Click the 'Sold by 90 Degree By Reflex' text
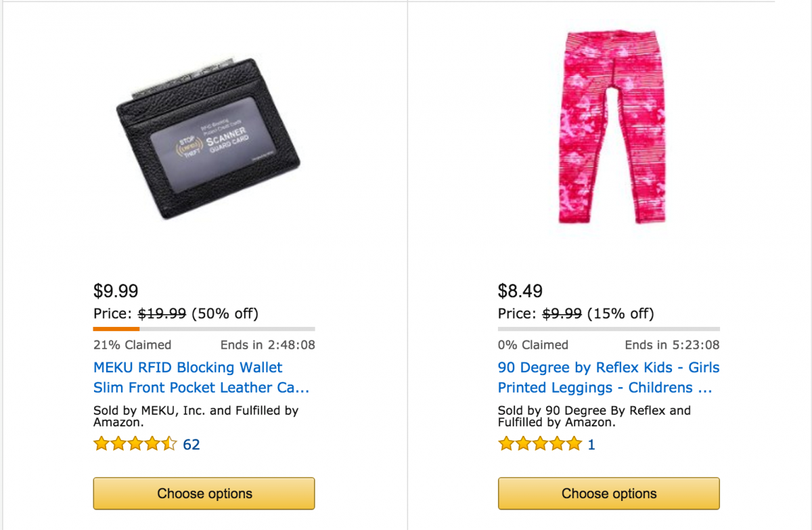812x530 pixels. point(594,416)
